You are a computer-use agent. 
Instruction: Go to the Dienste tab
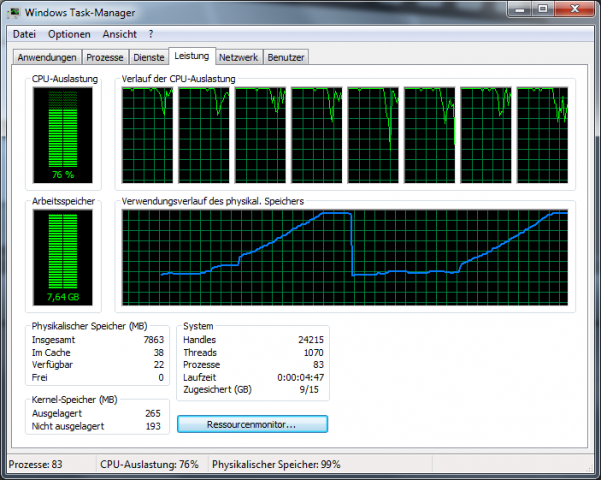(x=149, y=58)
